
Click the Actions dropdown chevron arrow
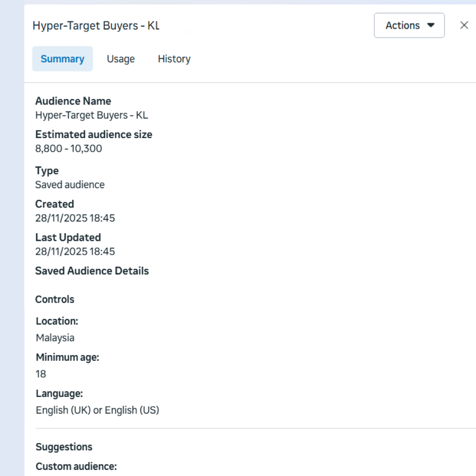coord(432,25)
